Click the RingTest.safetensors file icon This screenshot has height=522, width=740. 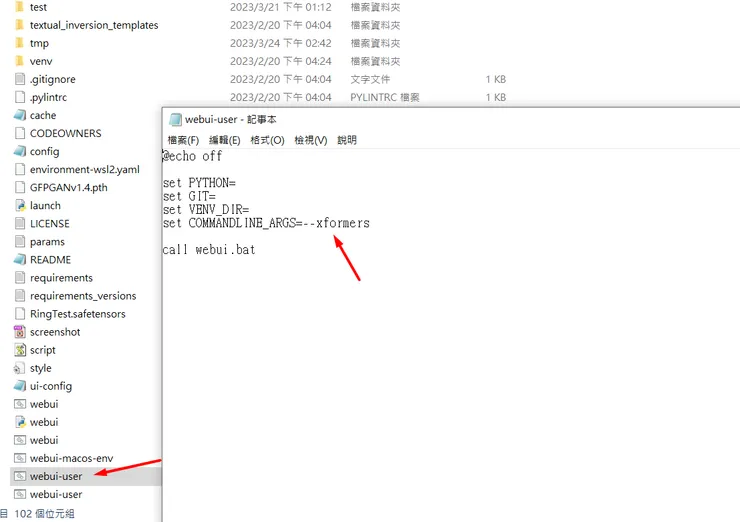click(x=20, y=314)
